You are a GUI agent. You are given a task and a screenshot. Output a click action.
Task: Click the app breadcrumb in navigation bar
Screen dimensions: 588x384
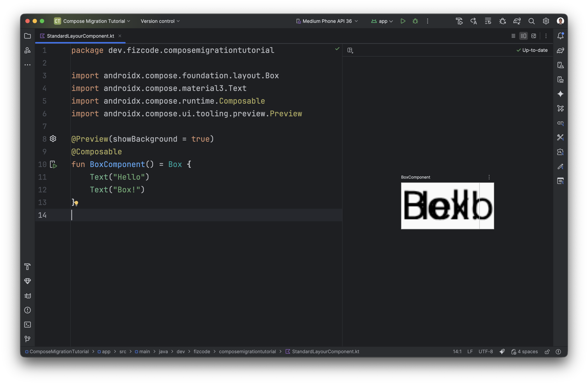[x=104, y=351]
